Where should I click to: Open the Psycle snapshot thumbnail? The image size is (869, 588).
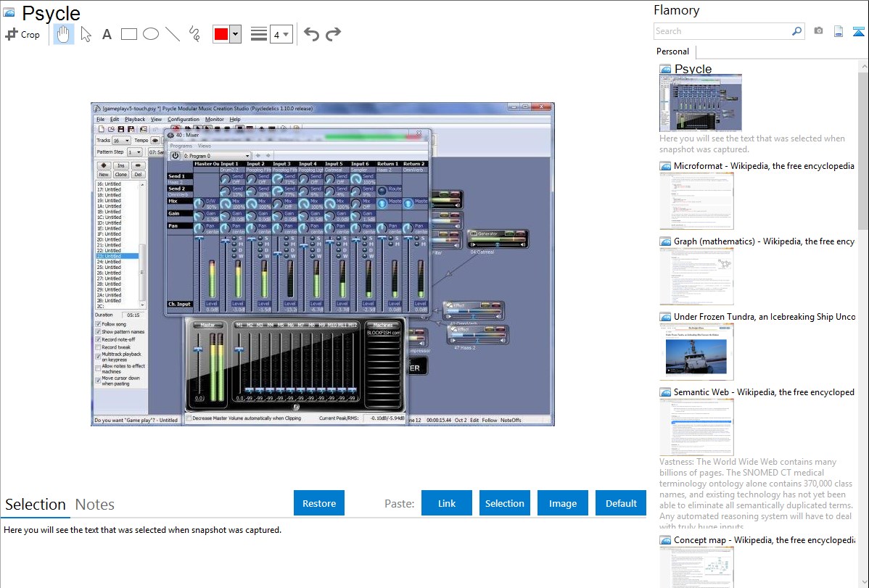(x=701, y=103)
